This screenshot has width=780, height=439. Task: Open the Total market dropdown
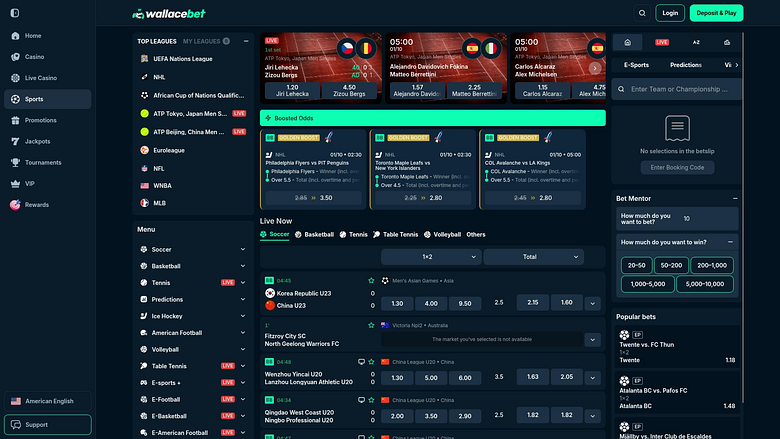(x=533, y=257)
